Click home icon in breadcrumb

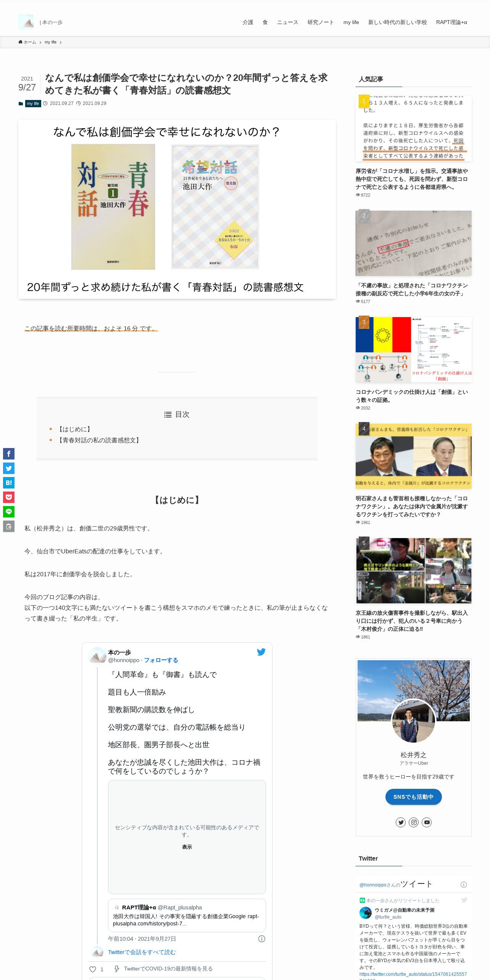pos(20,42)
